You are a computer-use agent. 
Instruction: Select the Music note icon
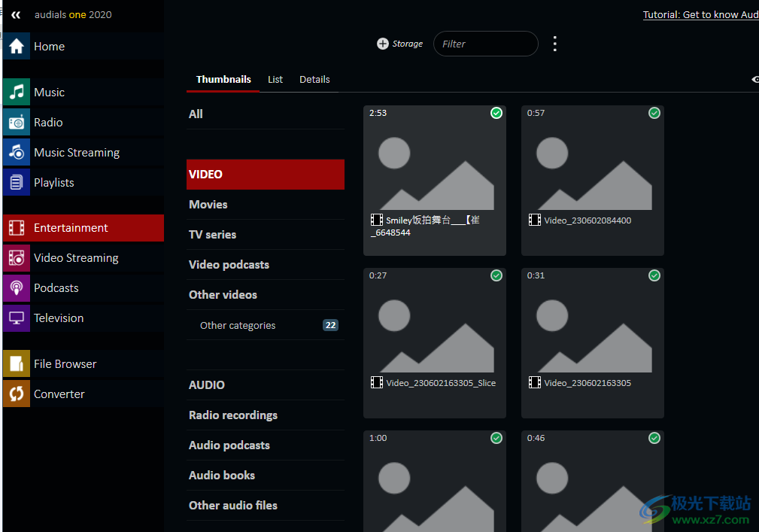pos(17,92)
